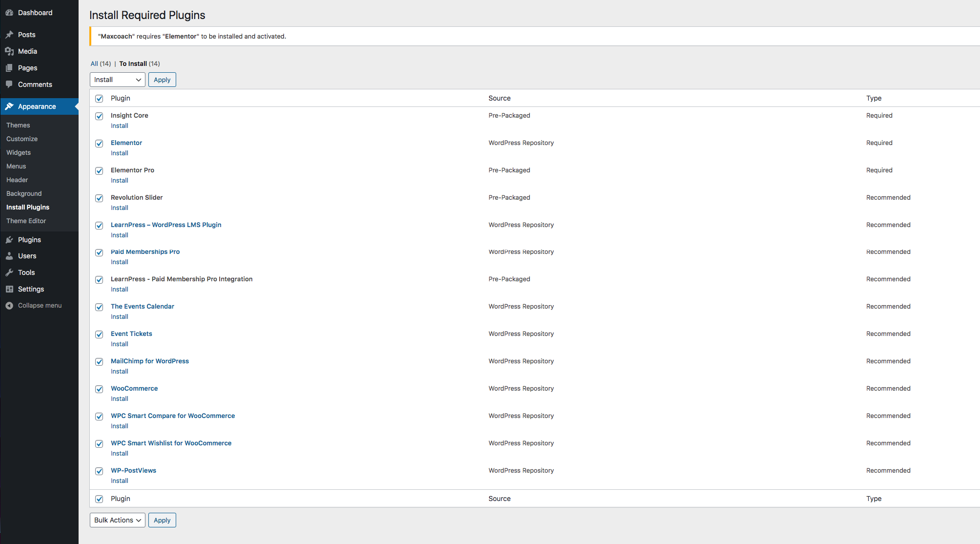Click Install under Insight Core
Screen dimensions: 980x544
pyautogui.click(x=120, y=126)
